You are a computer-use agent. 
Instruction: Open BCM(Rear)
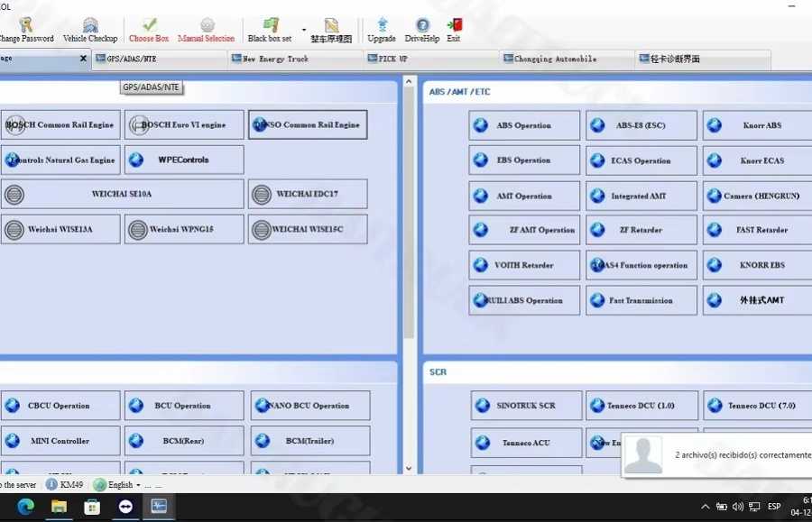coord(184,441)
